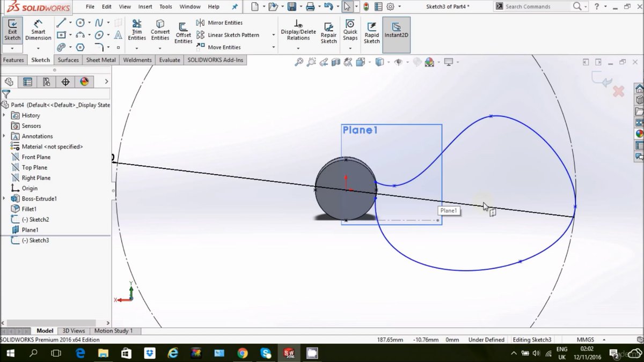Open the Motion Study 1 tab

pos(113,331)
